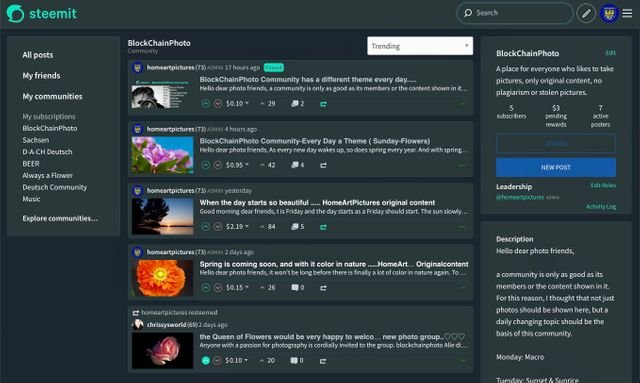
Task: Open My communities
Action: pos(52,96)
